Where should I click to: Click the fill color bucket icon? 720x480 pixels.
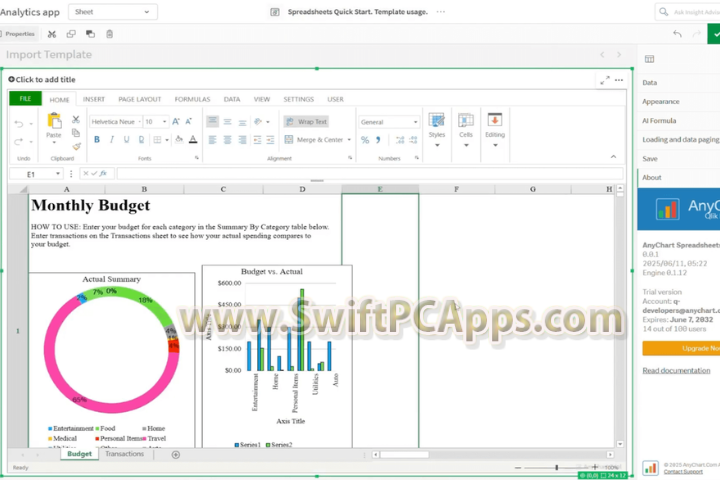coord(179,140)
